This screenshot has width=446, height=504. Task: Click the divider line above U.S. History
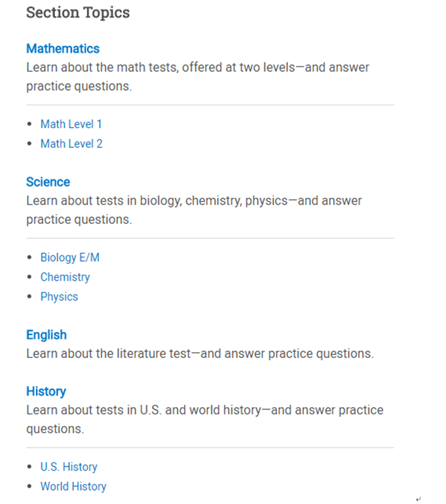(x=210, y=448)
